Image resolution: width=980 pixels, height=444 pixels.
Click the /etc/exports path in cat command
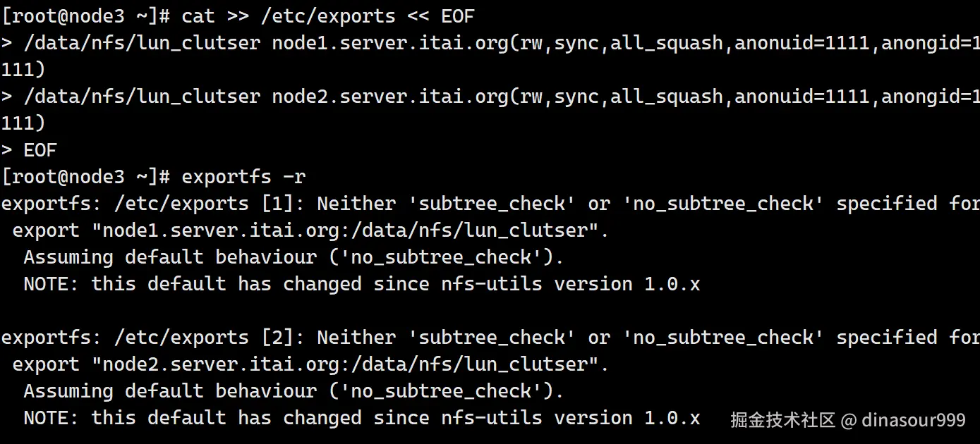coord(327,16)
